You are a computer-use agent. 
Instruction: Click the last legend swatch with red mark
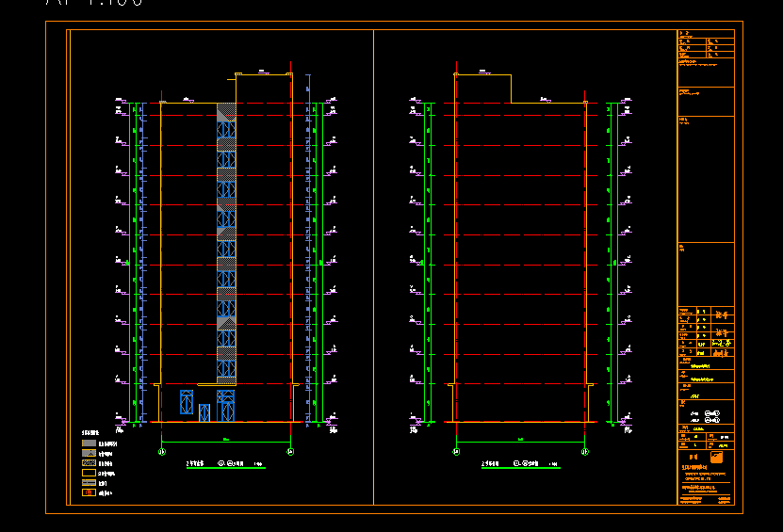click(x=89, y=492)
